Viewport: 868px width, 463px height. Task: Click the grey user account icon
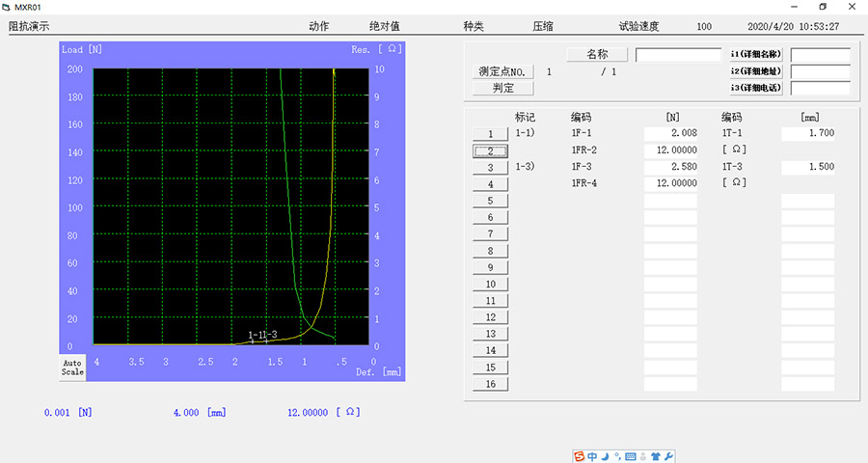[x=642, y=456]
